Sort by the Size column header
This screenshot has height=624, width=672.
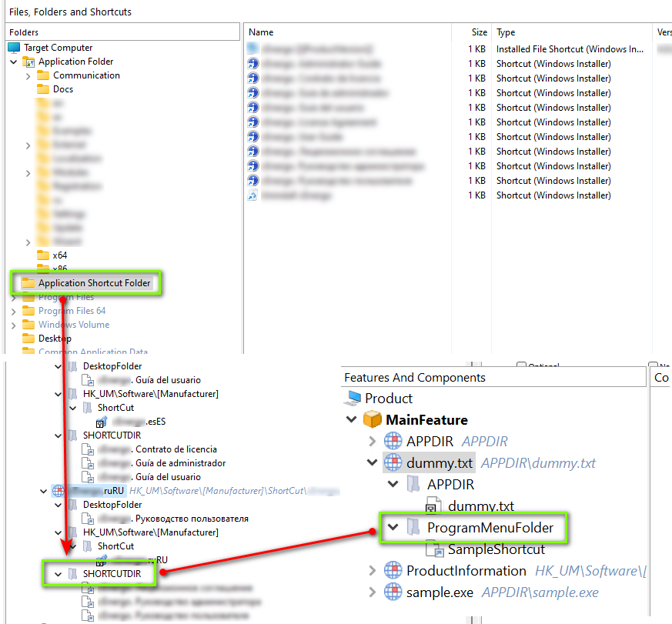pos(479,32)
